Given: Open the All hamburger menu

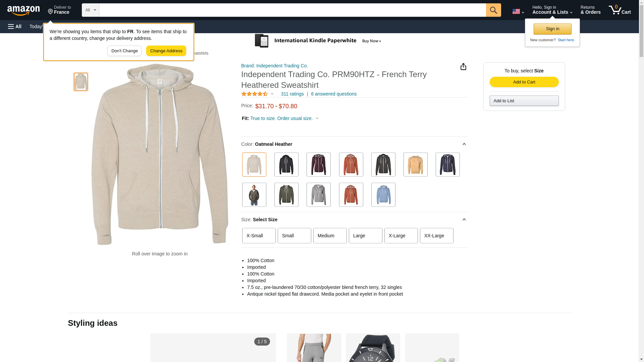Looking at the screenshot, I should click(15, 26).
